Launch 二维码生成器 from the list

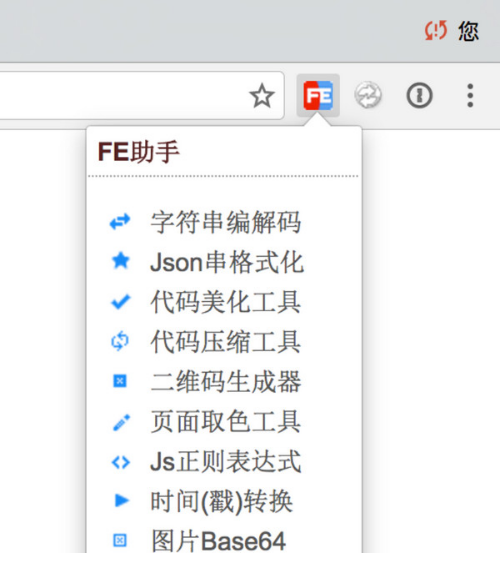click(x=226, y=381)
